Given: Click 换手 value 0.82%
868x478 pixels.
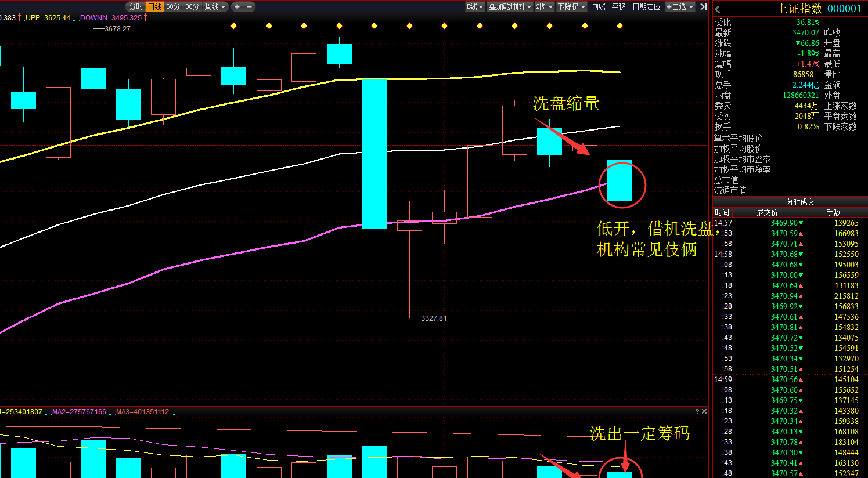Looking at the screenshot, I should (808, 127).
